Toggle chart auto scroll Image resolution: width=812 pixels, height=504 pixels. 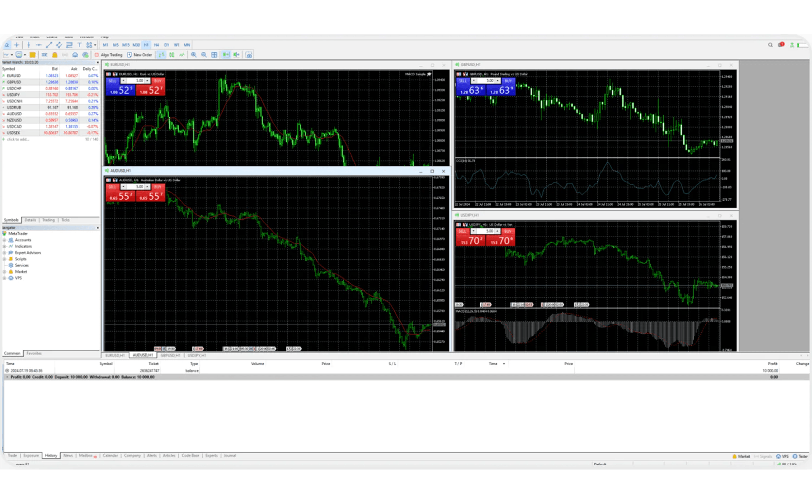tap(226, 55)
